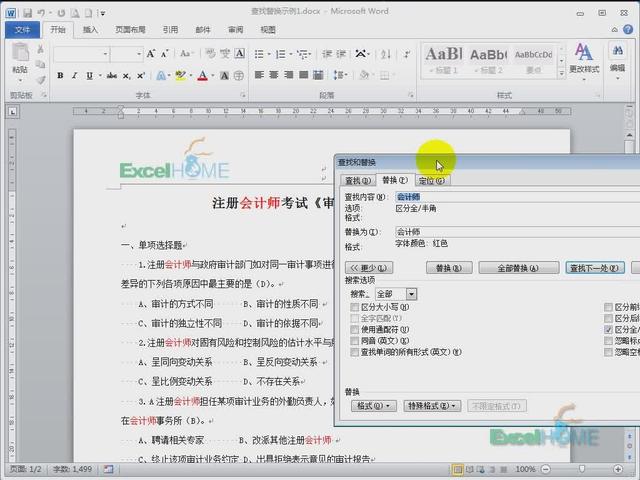
Task: Click the Bold formatting icon
Action: (x=60, y=76)
